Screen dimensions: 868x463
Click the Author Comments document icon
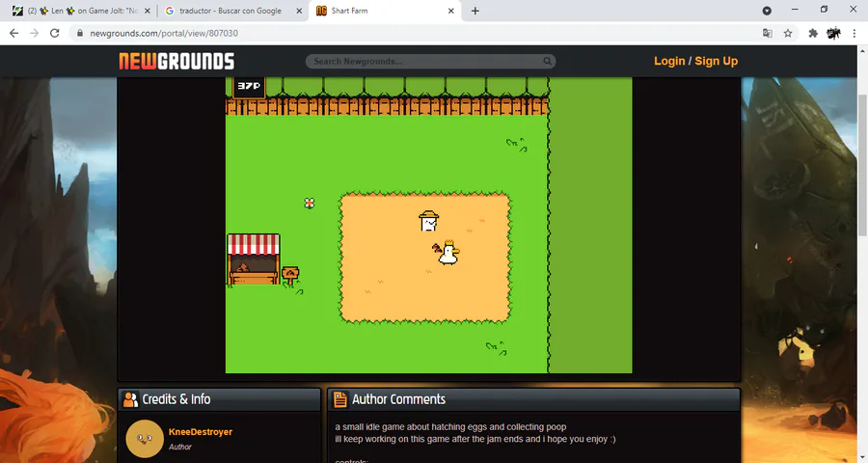[x=340, y=399]
